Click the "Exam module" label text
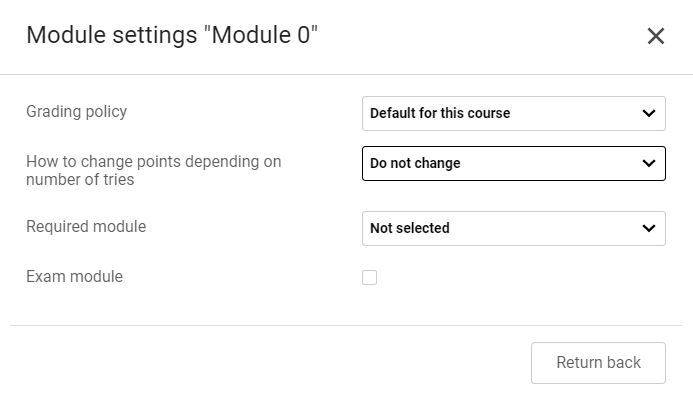The width and height of the screenshot is (693, 401). (x=74, y=276)
